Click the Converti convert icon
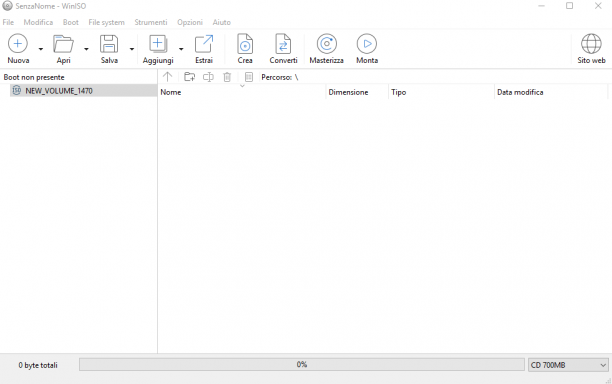 click(x=283, y=44)
